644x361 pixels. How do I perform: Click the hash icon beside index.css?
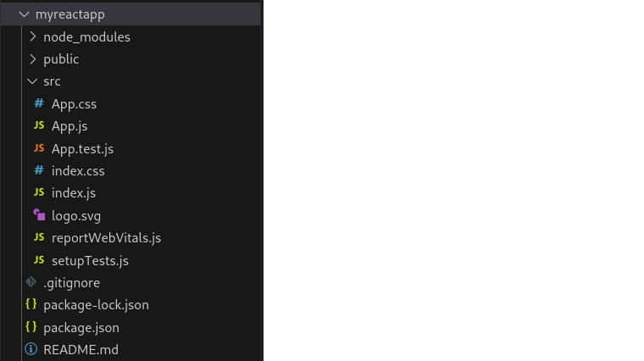coord(39,170)
